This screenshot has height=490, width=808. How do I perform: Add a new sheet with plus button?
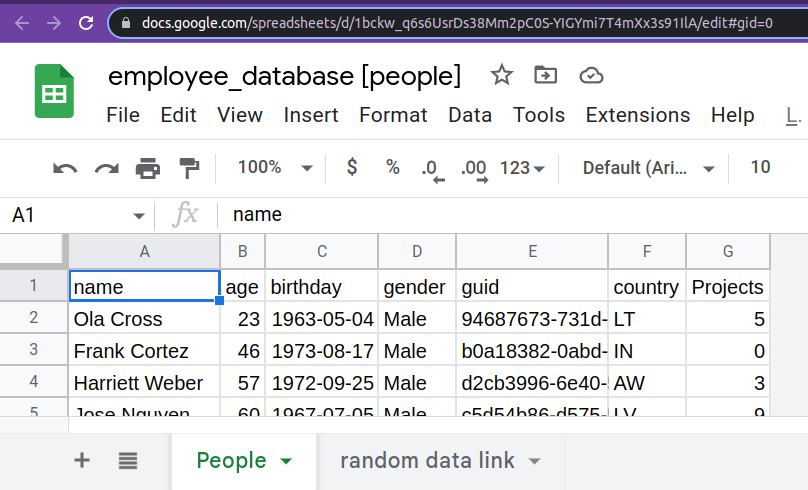click(x=82, y=460)
